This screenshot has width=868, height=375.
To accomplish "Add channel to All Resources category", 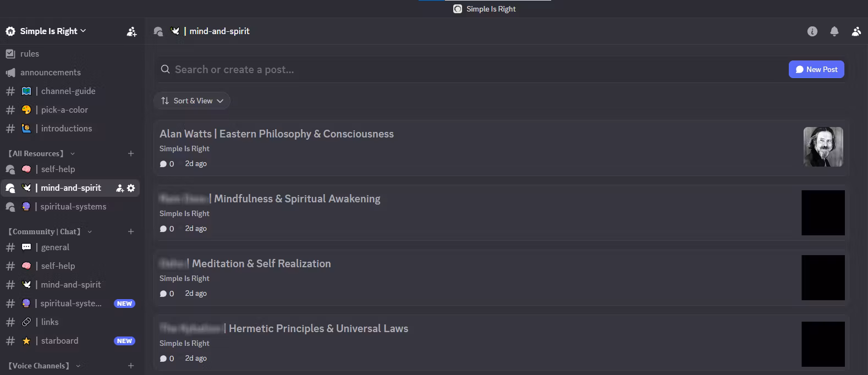I will pyautogui.click(x=131, y=153).
